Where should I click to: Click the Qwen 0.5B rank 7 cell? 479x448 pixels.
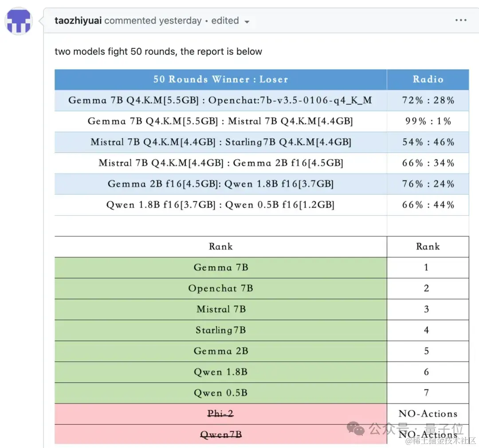428,393
